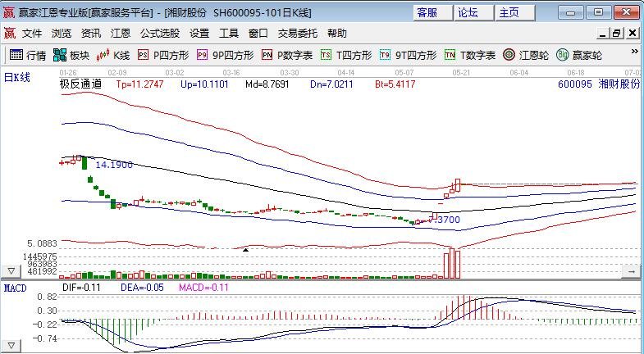
Task: Click the Bt=5.4117 value
Action: (x=395, y=84)
